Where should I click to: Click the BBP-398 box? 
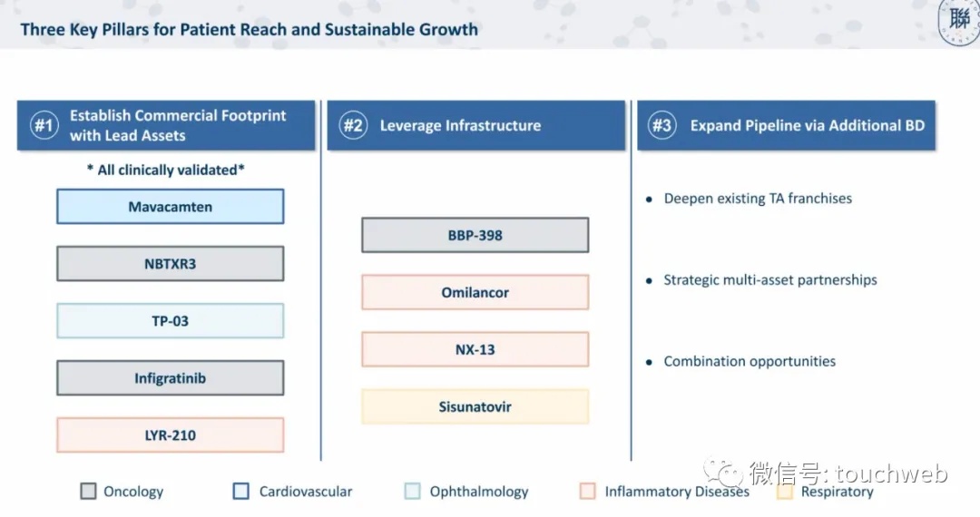[475, 236]
